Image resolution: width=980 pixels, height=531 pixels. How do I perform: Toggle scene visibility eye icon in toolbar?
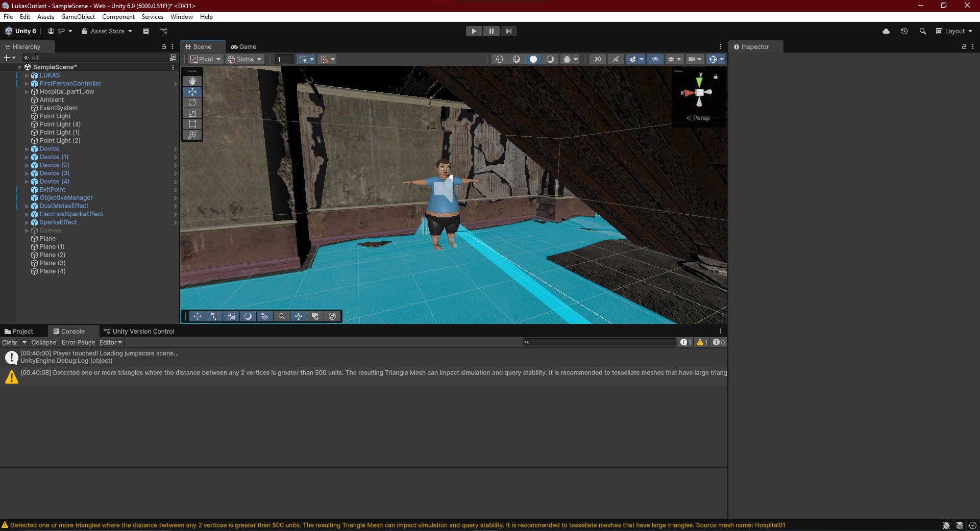point(655,59)
